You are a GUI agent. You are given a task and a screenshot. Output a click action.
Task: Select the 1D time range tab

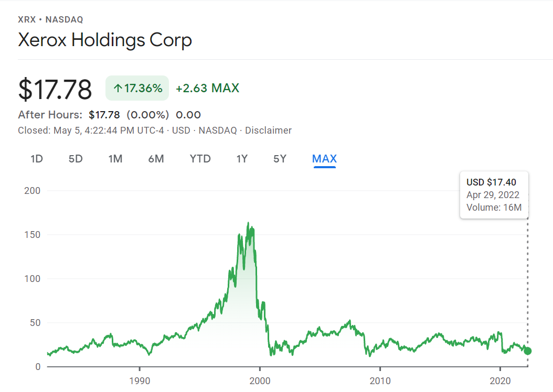tap(36, 158)
